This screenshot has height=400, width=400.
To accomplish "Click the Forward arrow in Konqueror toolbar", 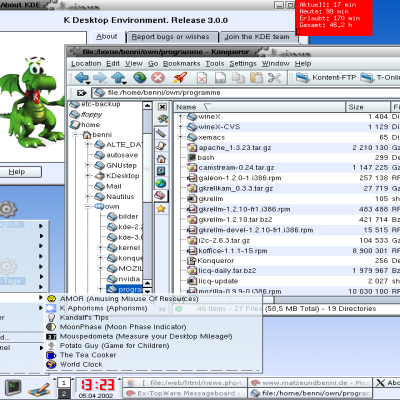I will click(100, 78).
